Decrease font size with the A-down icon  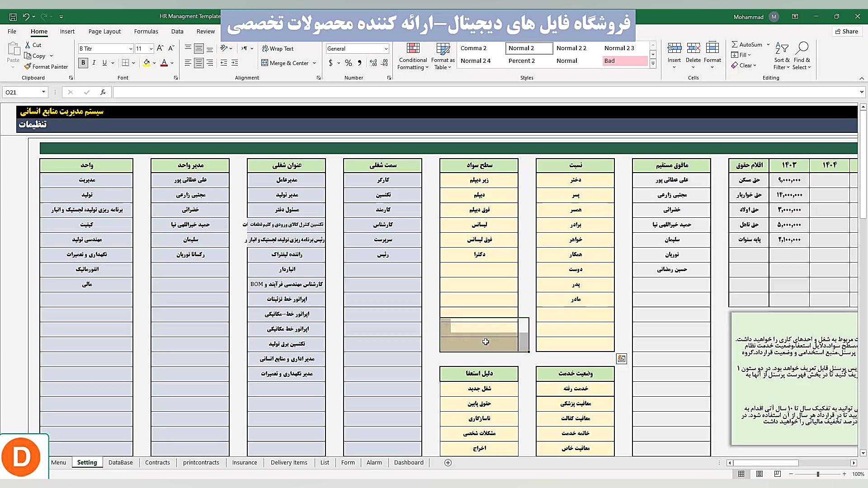[x=171, y=48]
